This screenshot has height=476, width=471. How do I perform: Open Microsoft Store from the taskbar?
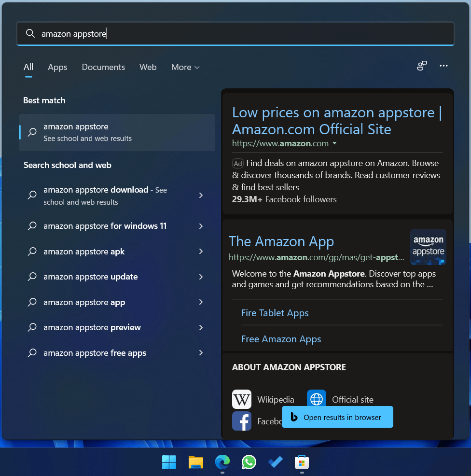(x=302, y=462)
